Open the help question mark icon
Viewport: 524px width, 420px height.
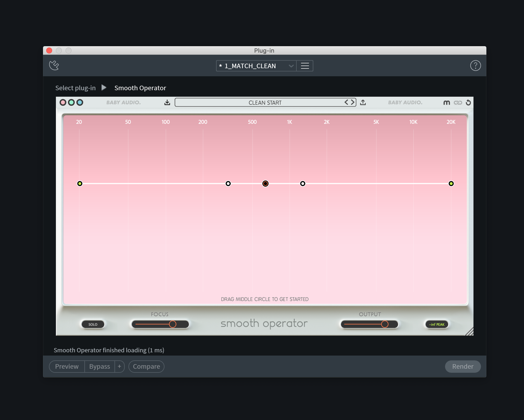tap(475, 66)
